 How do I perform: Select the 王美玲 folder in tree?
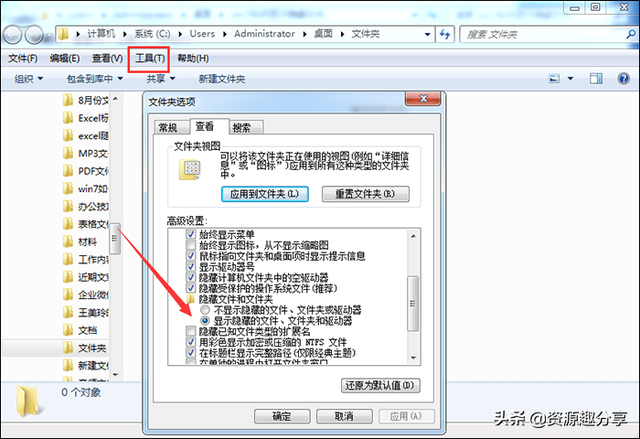pos(86,313)
